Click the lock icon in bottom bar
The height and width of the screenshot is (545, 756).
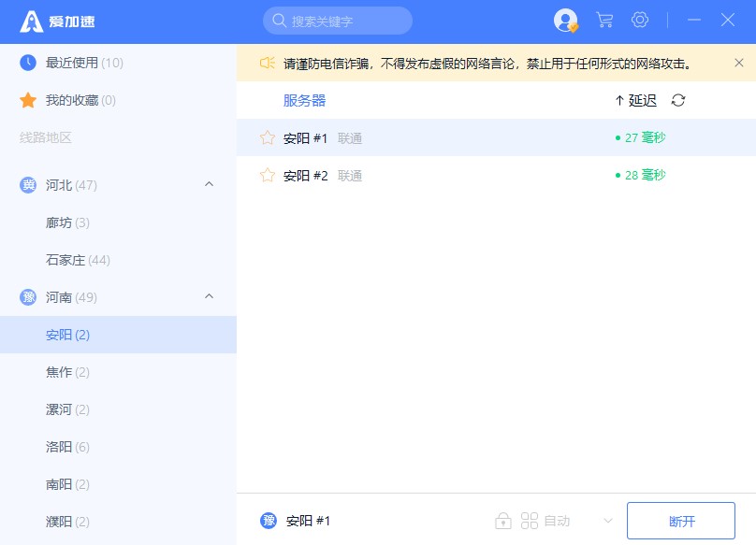pyautogui.click(x=502, y=521)
